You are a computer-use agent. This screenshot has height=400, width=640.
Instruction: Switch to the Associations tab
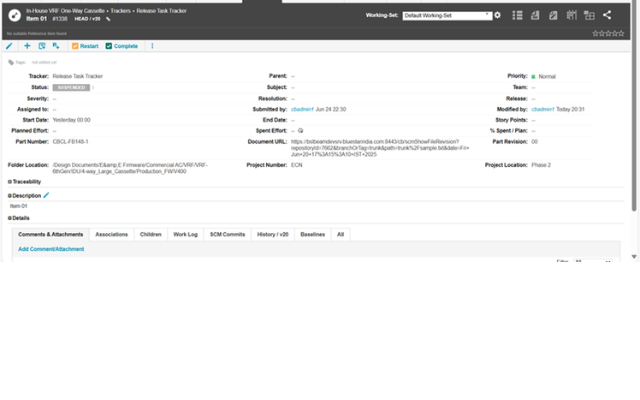pyautogui.click(x=111, y=235)
